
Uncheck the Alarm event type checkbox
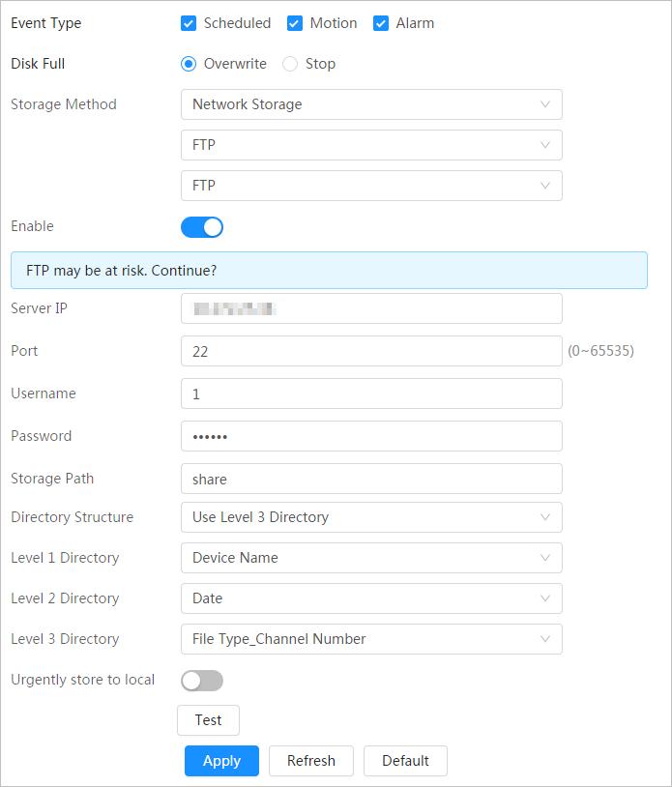(x=381, y=23)
